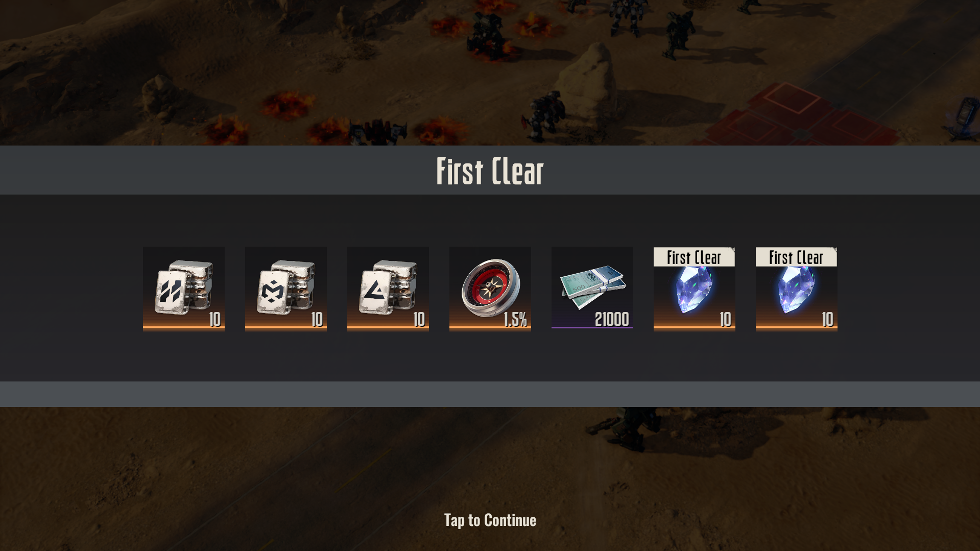980x551 pixels.
Task: Tap to Continue
Action: 490,520
